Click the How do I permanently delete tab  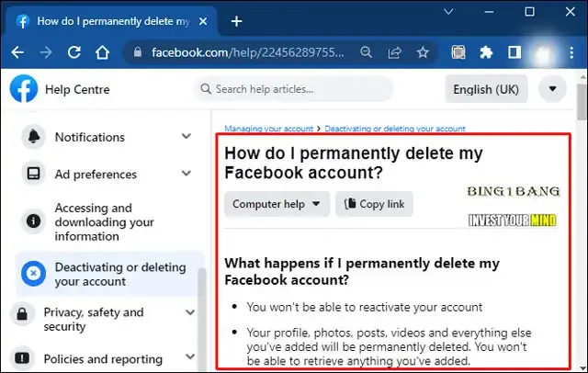pyautogui.click(x=112, y=21)
